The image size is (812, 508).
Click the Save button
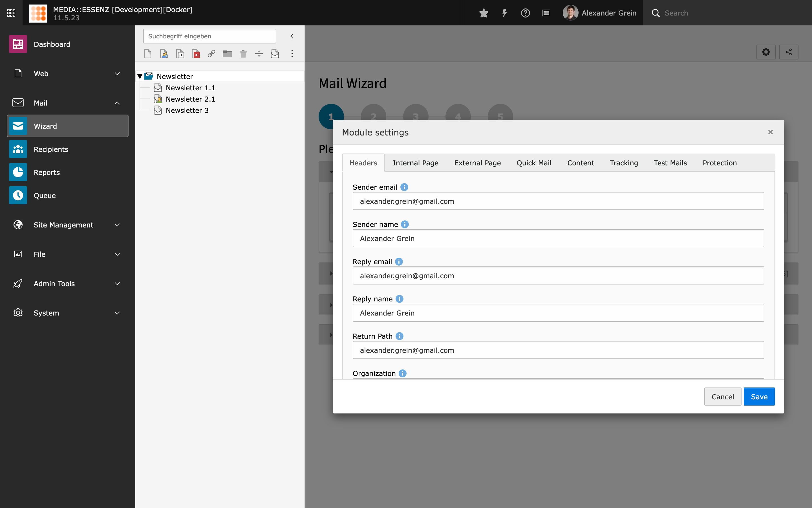click(x=759, y=397)
